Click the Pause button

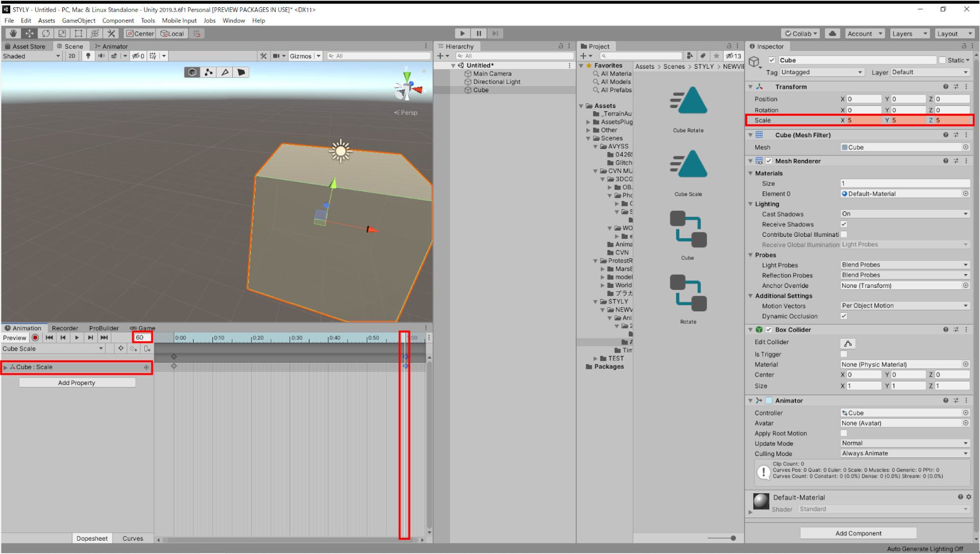(479, 33)
